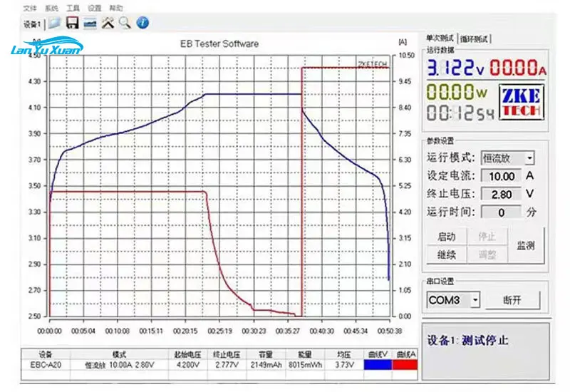
Task: Click the 终止电压 column header in table
Action: pos(227,354)
